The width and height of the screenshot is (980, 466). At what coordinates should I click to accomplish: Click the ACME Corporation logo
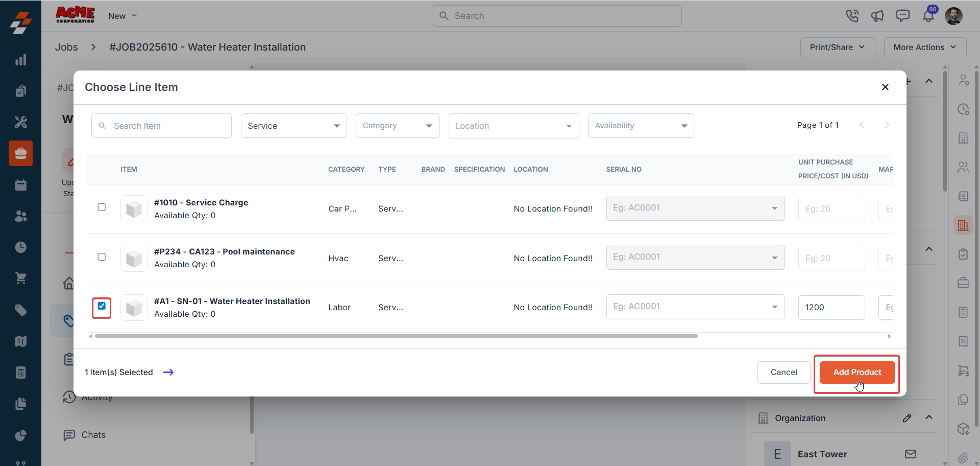point(75,15)
